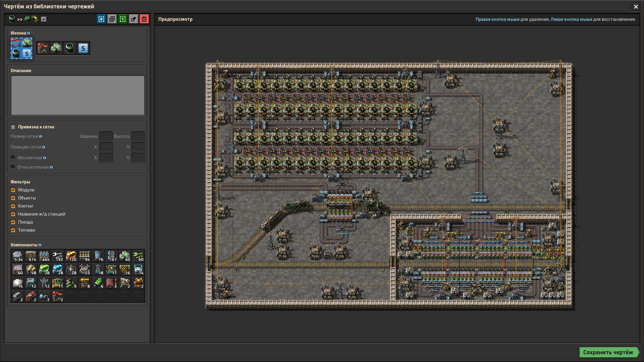Click the Позиция сетки X input field
Screen dimensions: 644x362
[x=106, y=147]
